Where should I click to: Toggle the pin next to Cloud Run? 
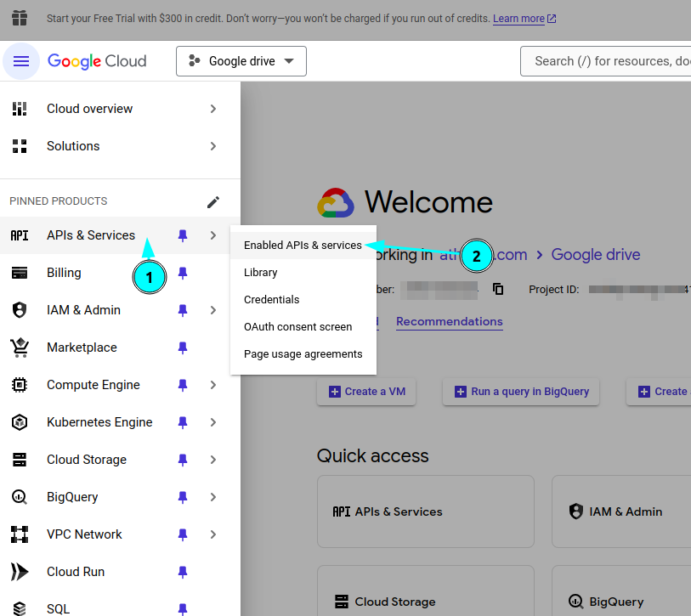point(182,572)
